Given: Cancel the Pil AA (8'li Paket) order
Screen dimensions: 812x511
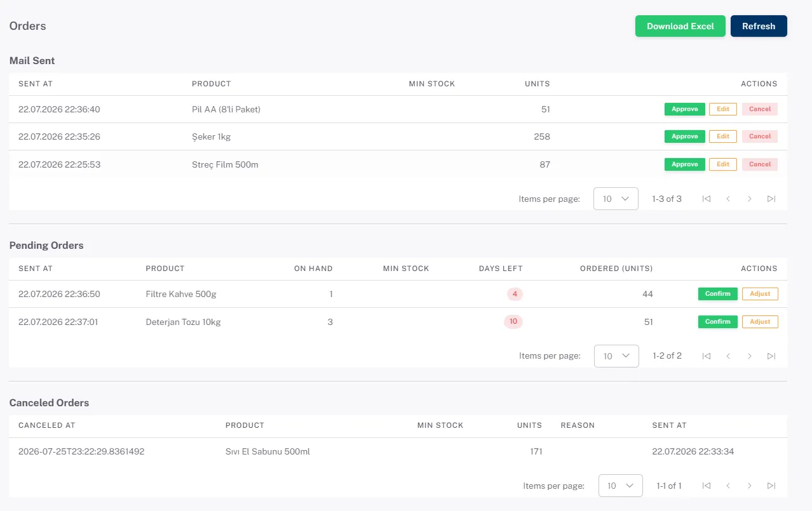Looking at the screenshot, I should pos(760,109).
